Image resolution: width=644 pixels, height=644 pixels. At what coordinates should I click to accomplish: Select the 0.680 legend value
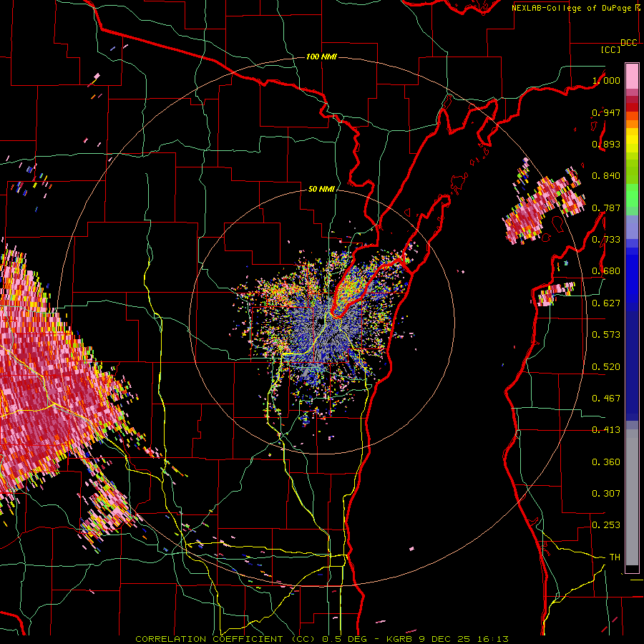point(606,271)
